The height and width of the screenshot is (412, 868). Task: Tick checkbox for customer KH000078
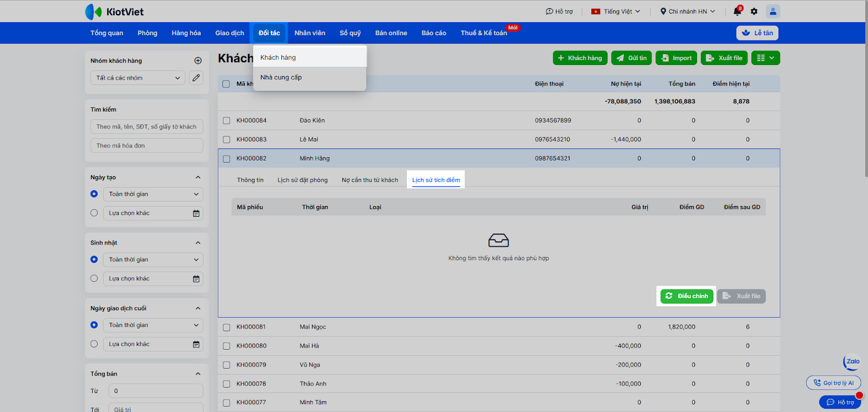pyautogui.click(x=226, y=384)
